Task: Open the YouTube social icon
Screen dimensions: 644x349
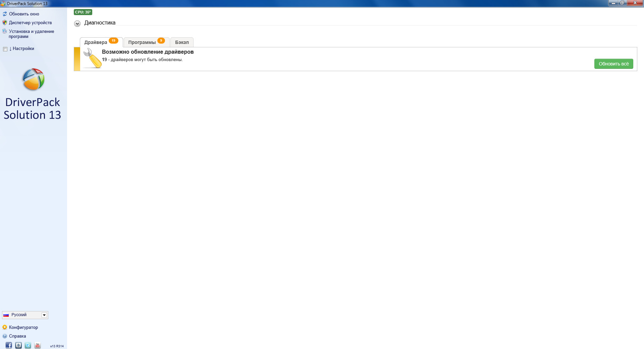Action: pos(38,345)
